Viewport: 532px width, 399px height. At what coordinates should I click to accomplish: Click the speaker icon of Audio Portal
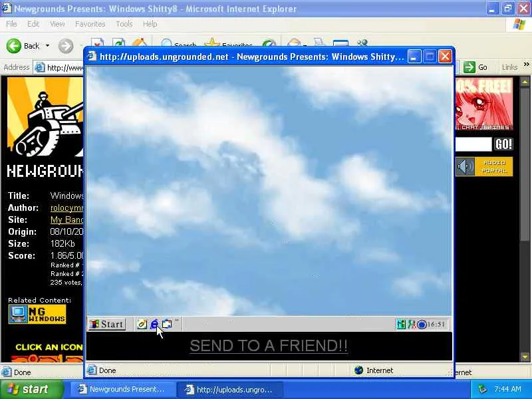tap(465, 167)
